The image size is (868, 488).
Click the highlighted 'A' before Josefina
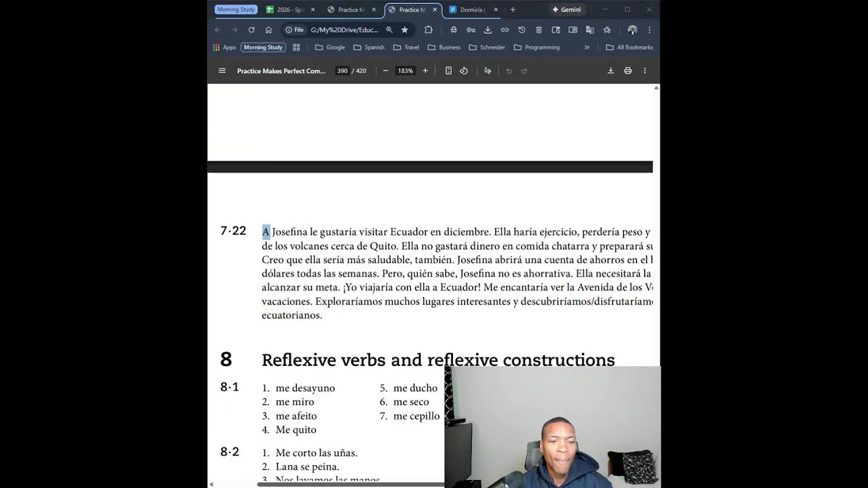point(266,232)
